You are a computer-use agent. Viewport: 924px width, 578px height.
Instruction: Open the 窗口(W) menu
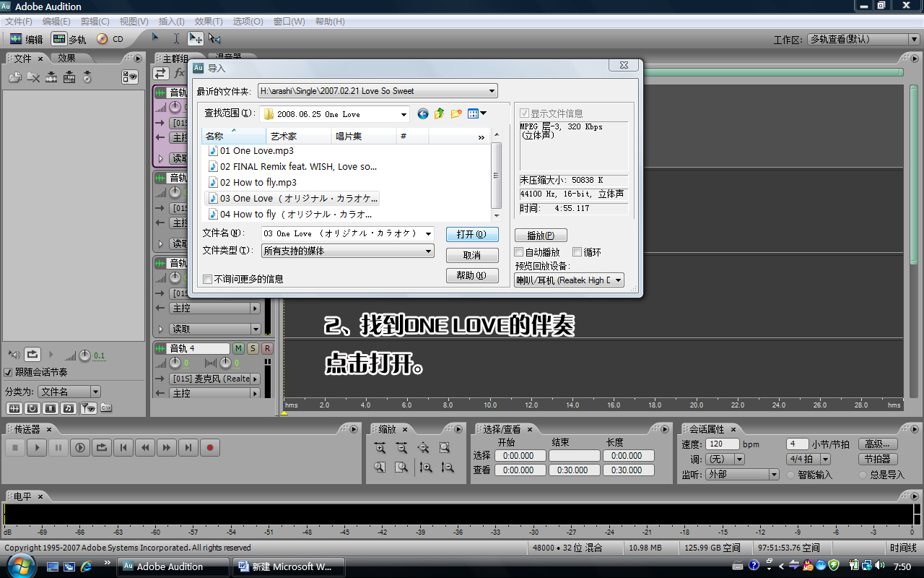(289, 22)
